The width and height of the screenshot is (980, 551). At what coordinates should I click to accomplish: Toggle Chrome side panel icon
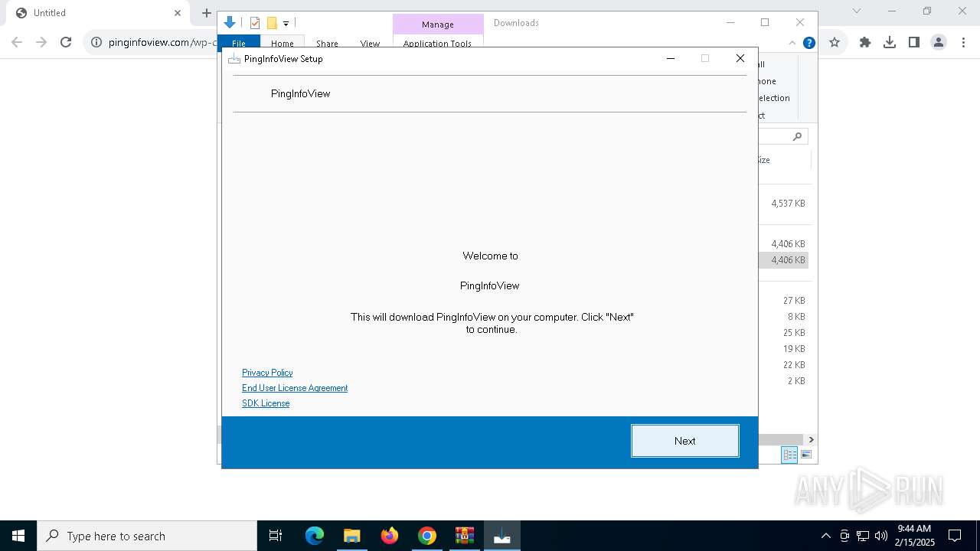(x=913, y=43)
